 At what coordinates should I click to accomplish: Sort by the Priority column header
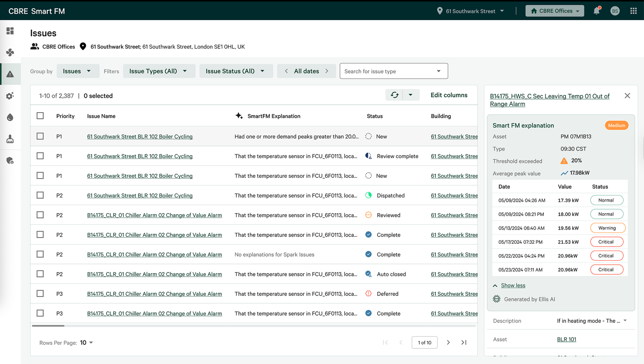pos(65,116)
